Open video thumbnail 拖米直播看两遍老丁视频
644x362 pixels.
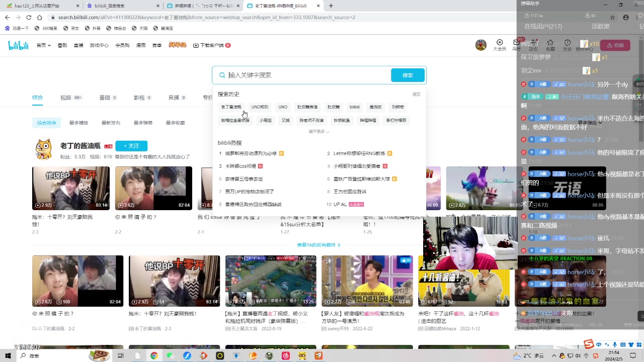point(271,281)
